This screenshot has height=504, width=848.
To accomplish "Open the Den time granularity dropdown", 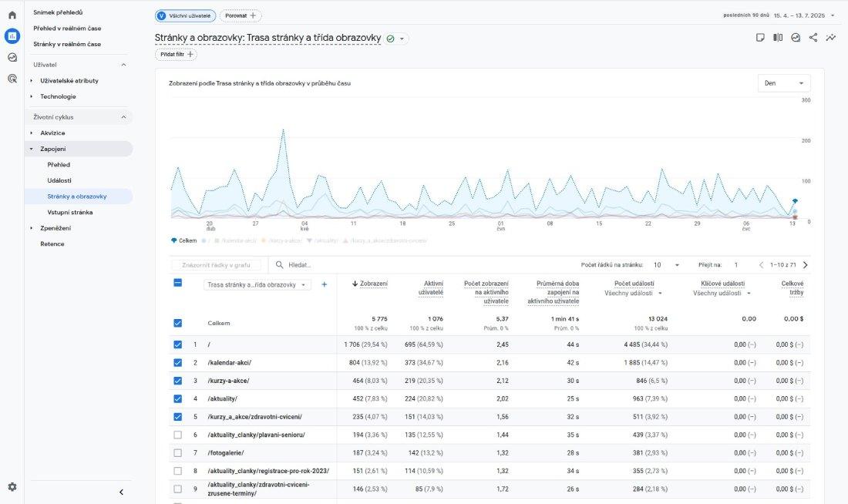I will [x=783, y=82].
